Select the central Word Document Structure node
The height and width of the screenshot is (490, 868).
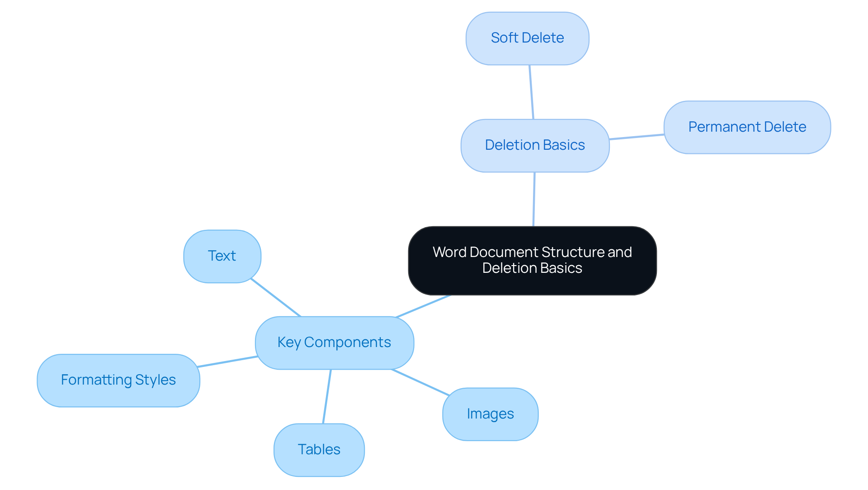click(532, 261)
